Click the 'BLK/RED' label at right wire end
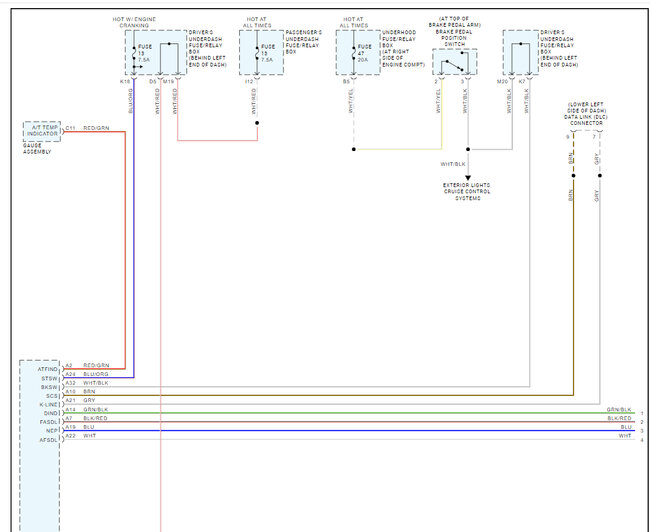Viewport: 650px width, 532px height. [x=619, y=418]
